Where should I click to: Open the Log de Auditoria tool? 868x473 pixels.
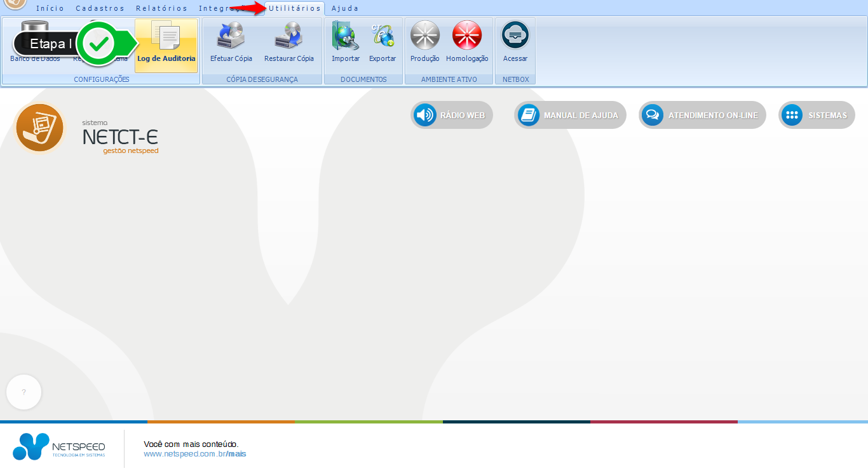pos(166,44)
